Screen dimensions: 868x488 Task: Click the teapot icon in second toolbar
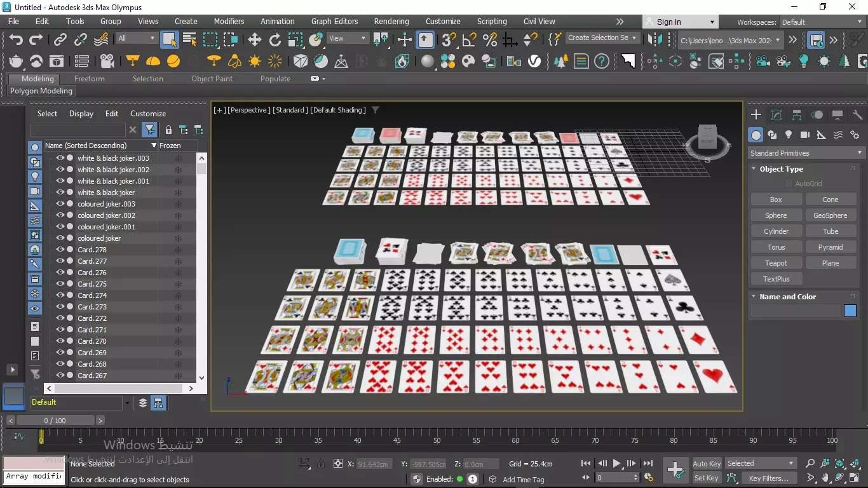pos(16,62)
